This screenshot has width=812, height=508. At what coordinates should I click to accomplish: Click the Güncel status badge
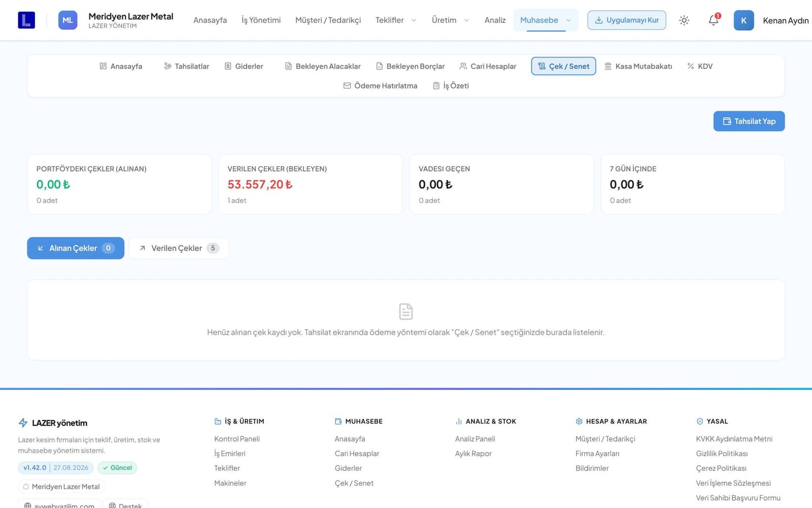pos(117,468)
